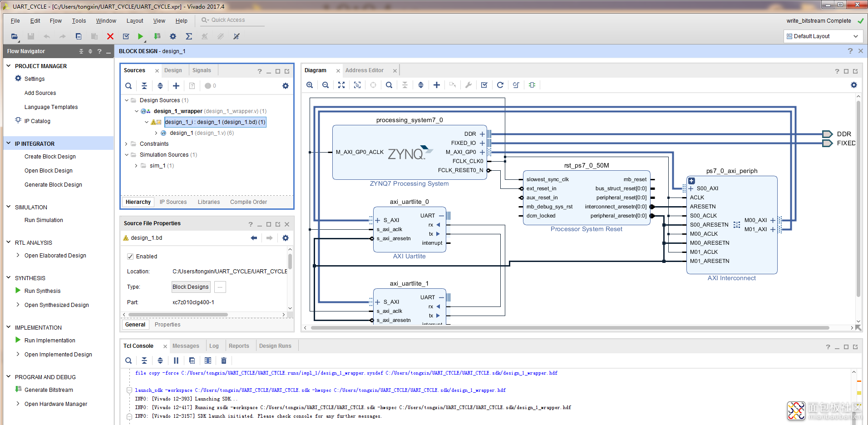Expand Open Elaborated Design item
Screen dimensions: 868x425
18,255
